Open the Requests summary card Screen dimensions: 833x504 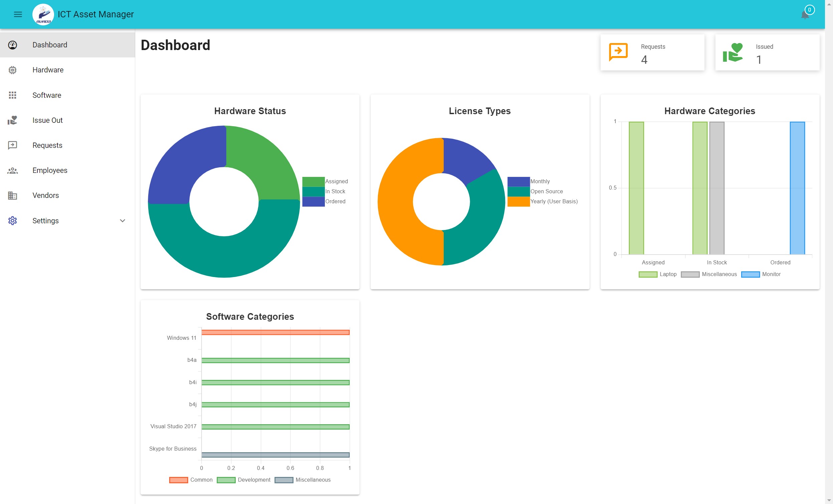pyautogui.click(x=652, y=52)
